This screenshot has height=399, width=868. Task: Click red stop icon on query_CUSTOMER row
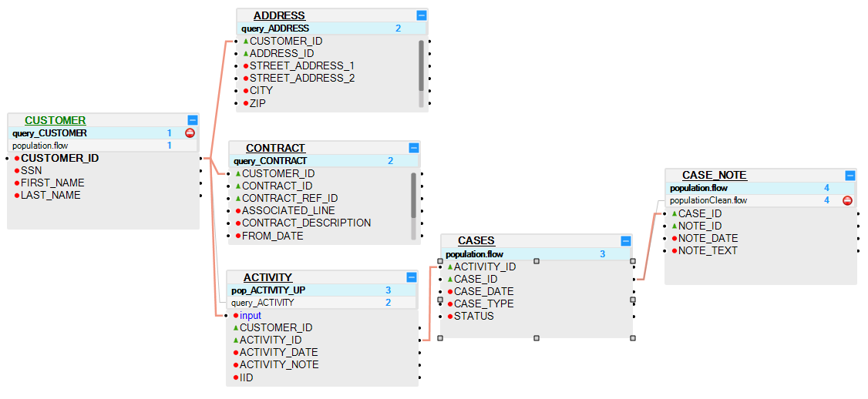[x=190, y=133]
